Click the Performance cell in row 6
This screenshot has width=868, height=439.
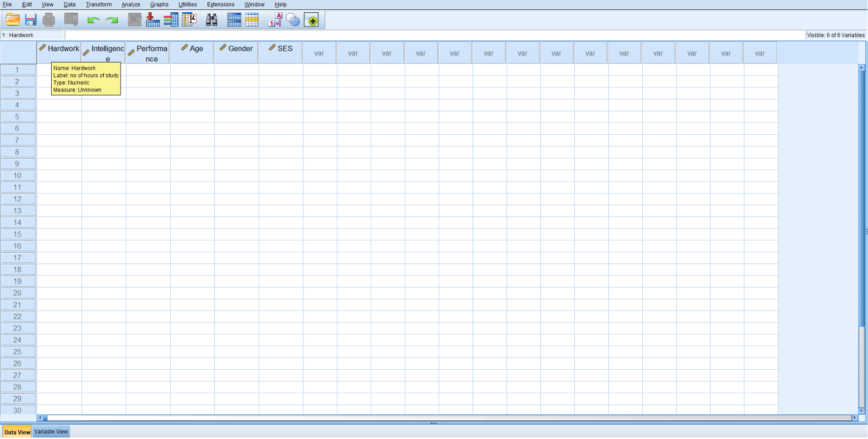(x=148, y=129)
